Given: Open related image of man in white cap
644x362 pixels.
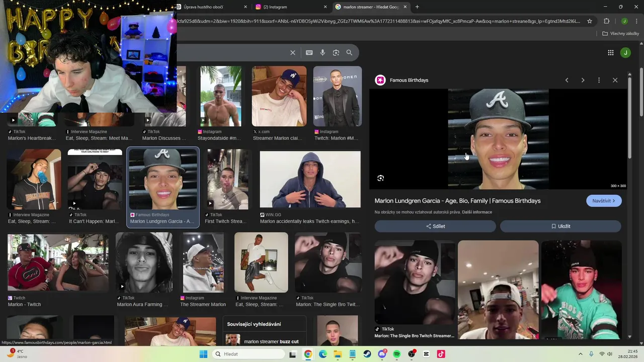Looking at the screenshot, I should [x=498, y=290].
